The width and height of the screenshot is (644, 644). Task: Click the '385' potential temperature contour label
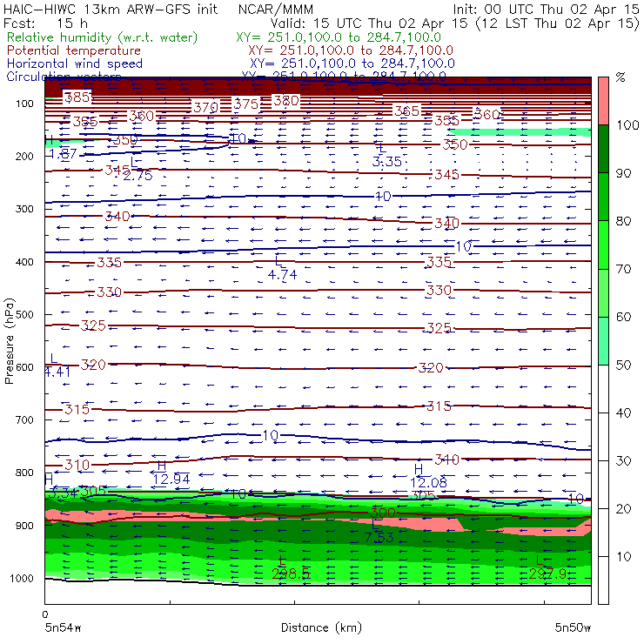click(77, 97)
